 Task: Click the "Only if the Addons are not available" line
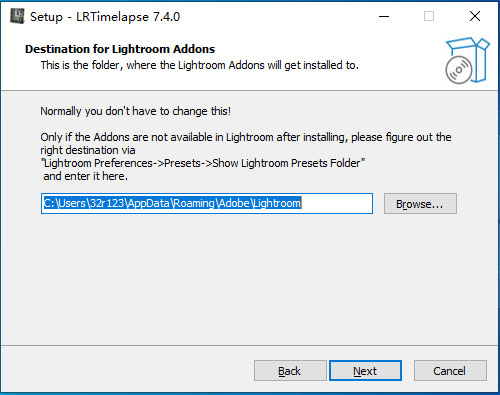point(246,137)
